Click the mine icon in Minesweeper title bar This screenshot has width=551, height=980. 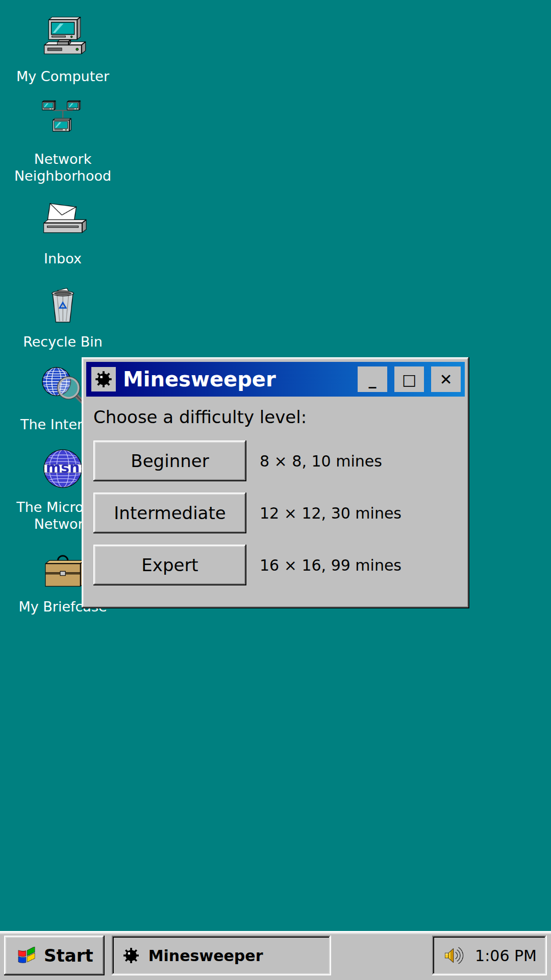pyautogui.click(x=104, y=379)
